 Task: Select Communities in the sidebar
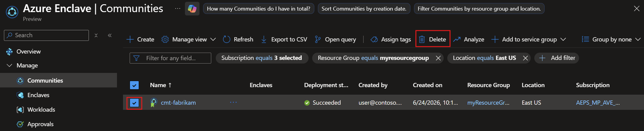(x=45, y=81)
